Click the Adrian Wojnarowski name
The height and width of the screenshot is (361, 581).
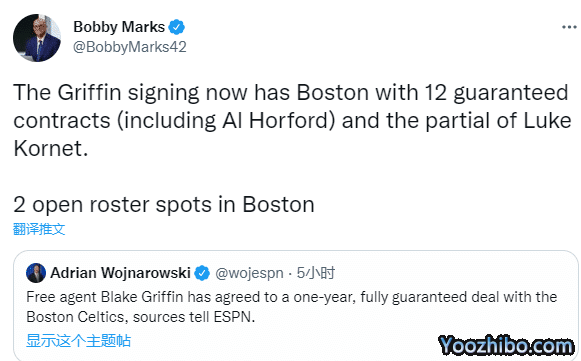tap(120, 273)
